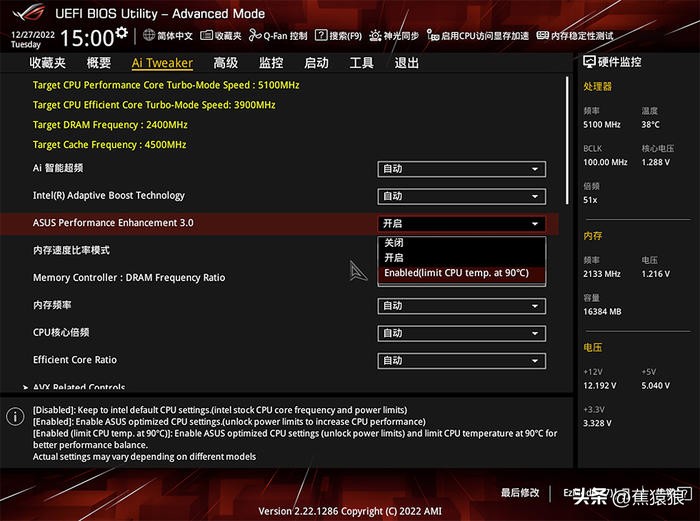The width and height of the screenshot is (700, 521).
Task: Open the Ai 智能超频 dropdown
Action: coord(462,169)
